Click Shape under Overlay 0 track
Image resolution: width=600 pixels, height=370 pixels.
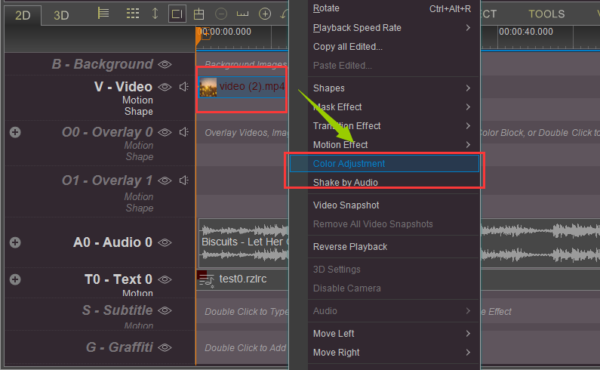tap(140, 157)
